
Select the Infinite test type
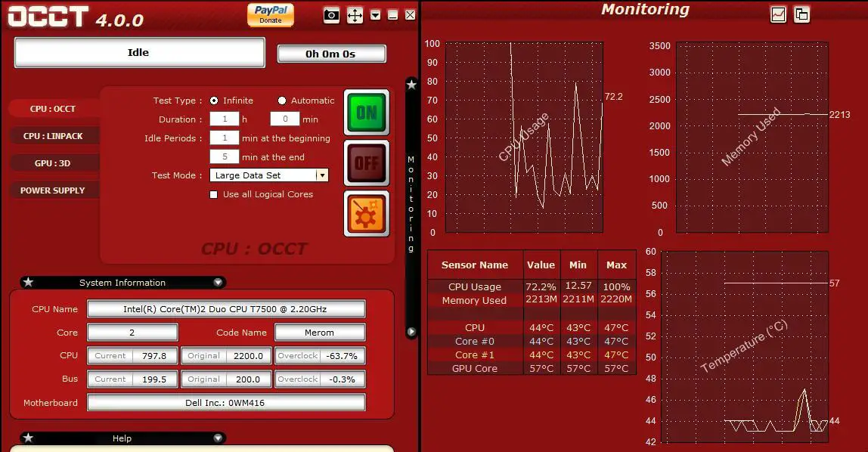(x=214, y=101)
